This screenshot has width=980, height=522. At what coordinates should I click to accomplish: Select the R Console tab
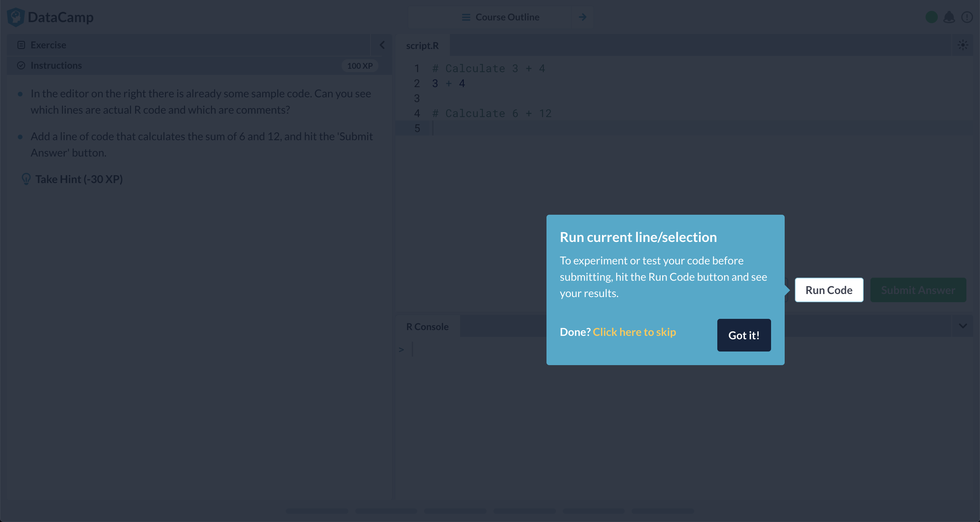pyautogui.click(x=427, y=326)
